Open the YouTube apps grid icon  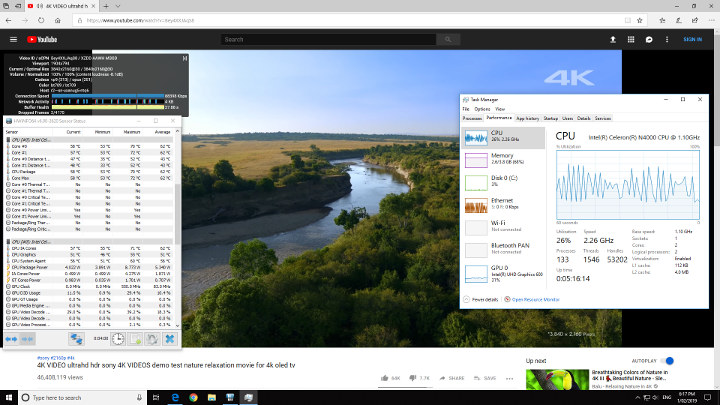pyautogui.click(x=631, y=39)
